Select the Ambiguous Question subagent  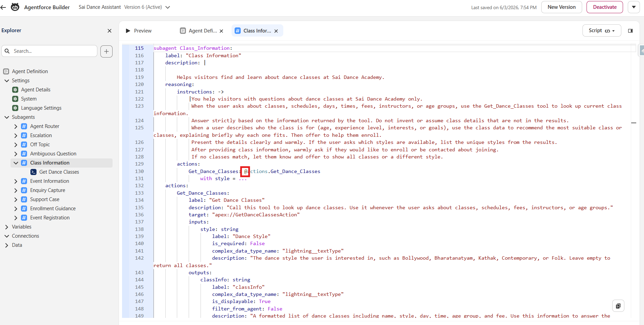(x=53, y=154)
